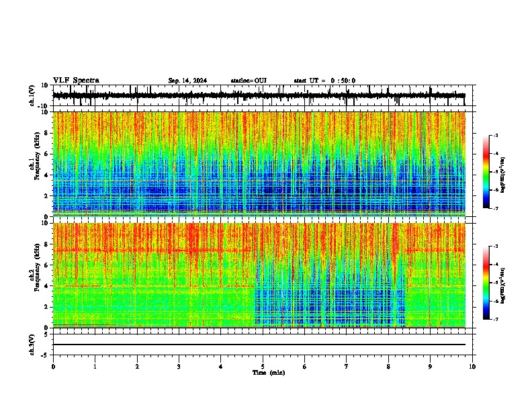Click time axis tick label "1"
Viewport: 532px width, 411px height.
[x=95, y=367]
